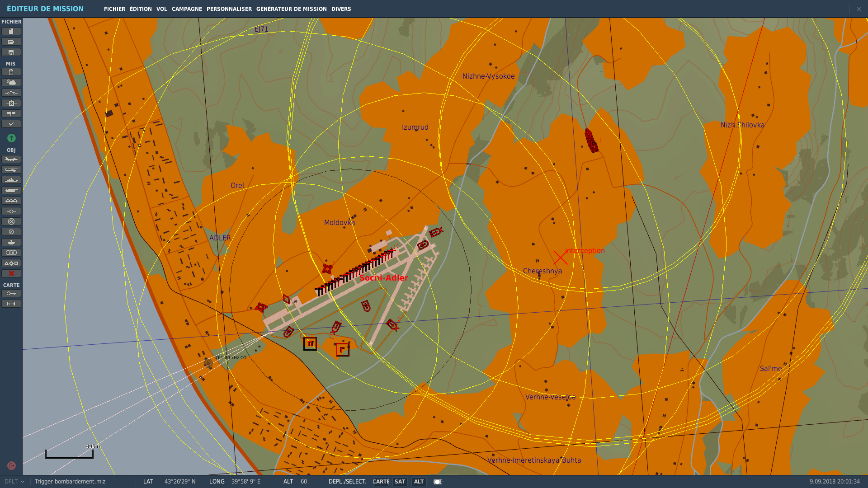This screenshot has height=488, width=868.
Task: Click the red exit icon in the toolbar
Action: [11, 465]
